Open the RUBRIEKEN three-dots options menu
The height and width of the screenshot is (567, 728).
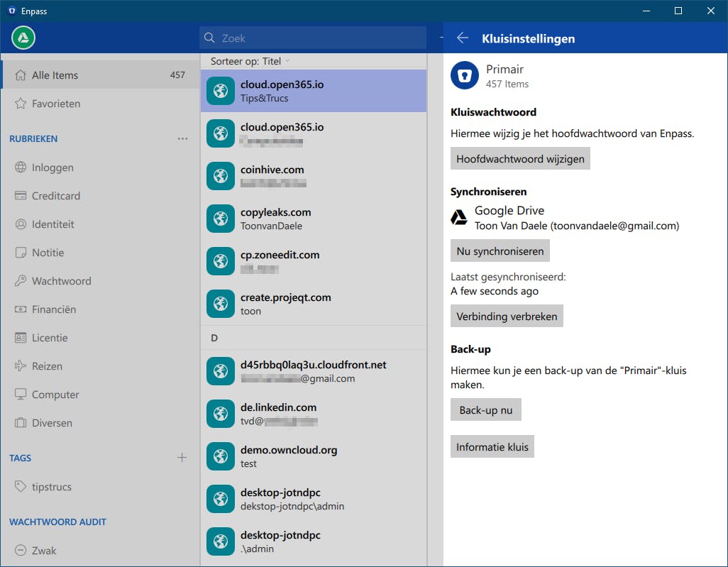(x=182, y=139)
